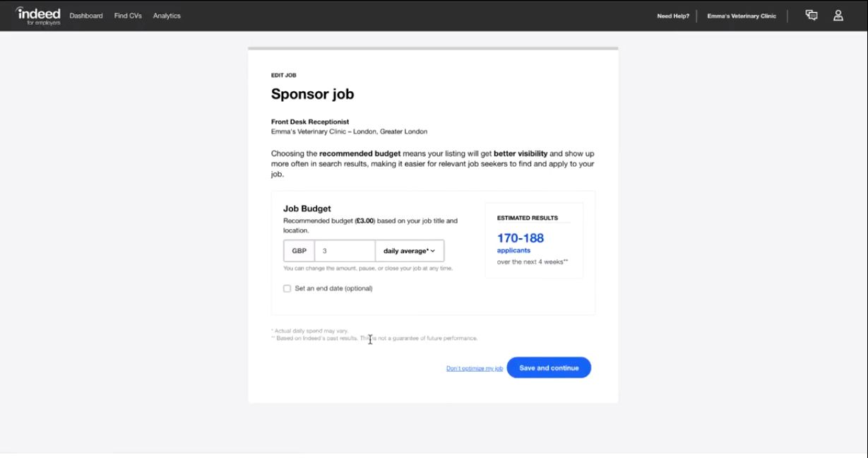868x458 pixels.
Task: Select Don't optimize my job
Action: (x=474, y=368)
